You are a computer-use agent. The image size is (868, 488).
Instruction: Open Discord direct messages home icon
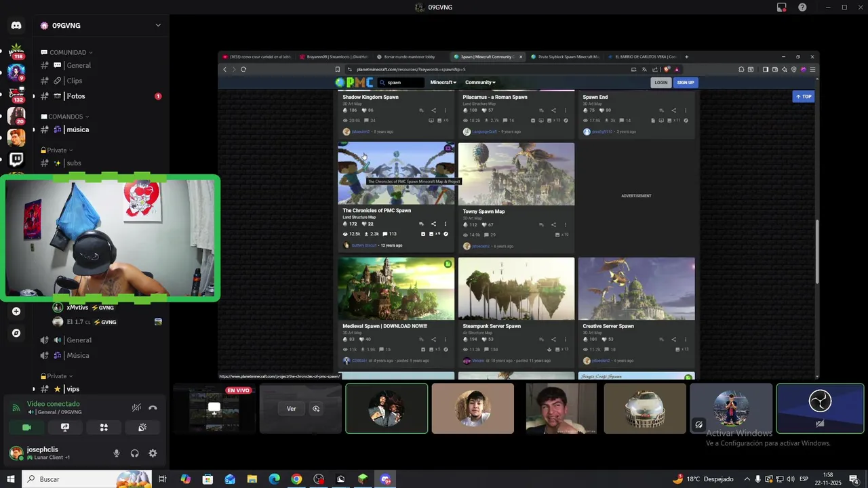click(16, 26)
